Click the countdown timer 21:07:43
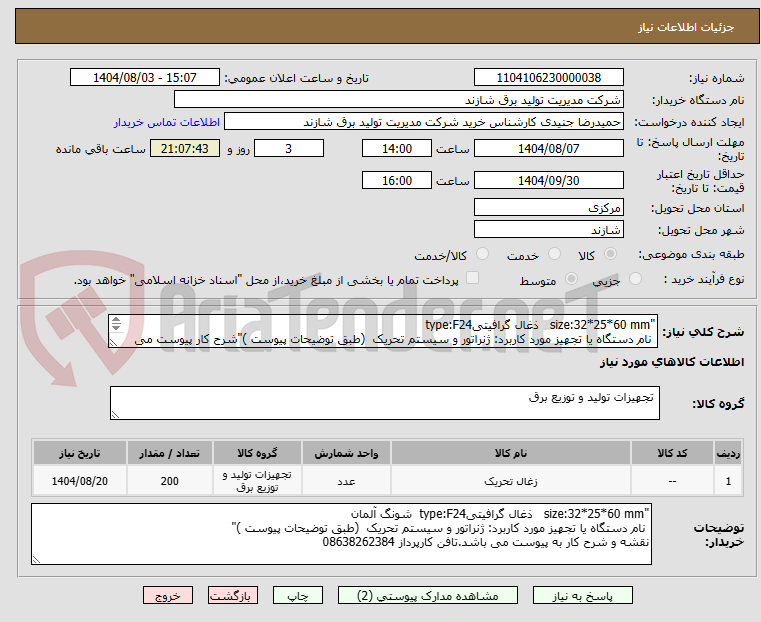761x622 pixels. point(184,148)
